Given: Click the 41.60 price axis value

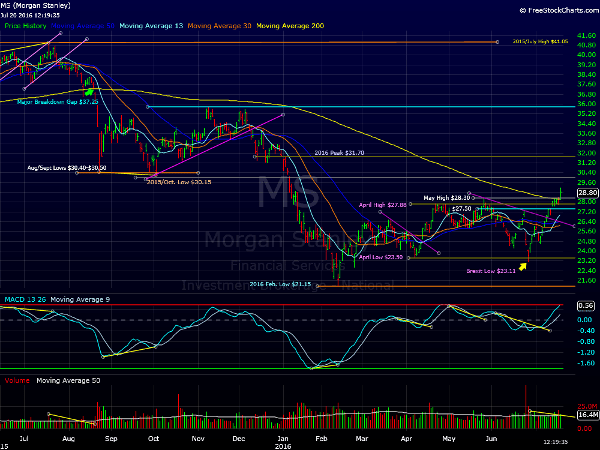Looking at the screenshot, I should pyautogui.click(x=587, y=36).
